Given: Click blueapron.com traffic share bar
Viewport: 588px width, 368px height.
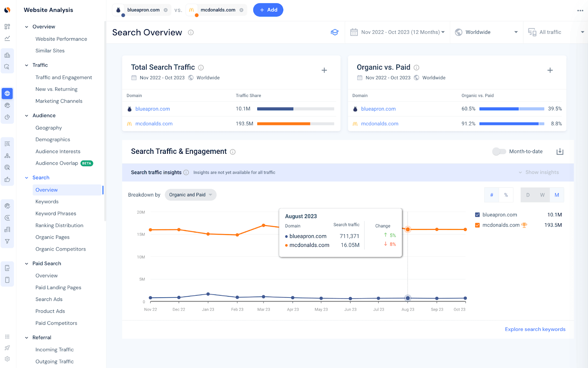Looking at the screenshot, I should click(295, 109).
